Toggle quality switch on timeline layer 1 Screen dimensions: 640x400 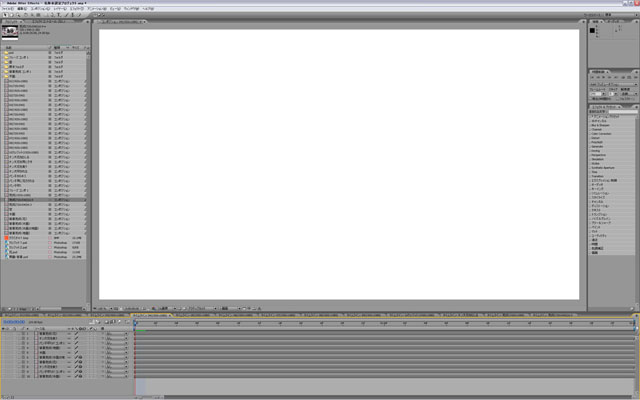point(76,333)
